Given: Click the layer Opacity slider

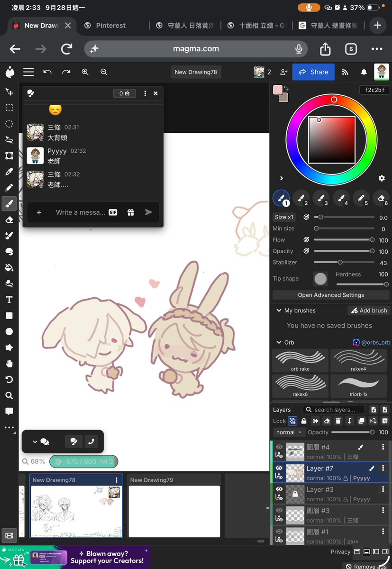Looking at the screenshot, I should [x=352, y=432].
